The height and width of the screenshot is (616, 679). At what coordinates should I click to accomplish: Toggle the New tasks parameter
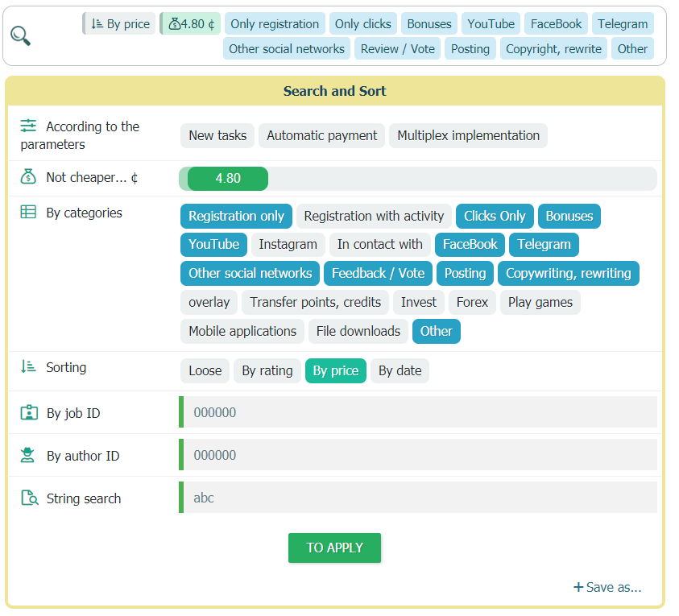217,135
